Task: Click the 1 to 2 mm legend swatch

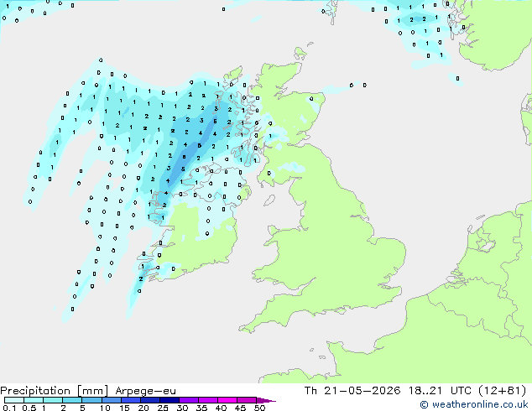Action: (53, 400)
